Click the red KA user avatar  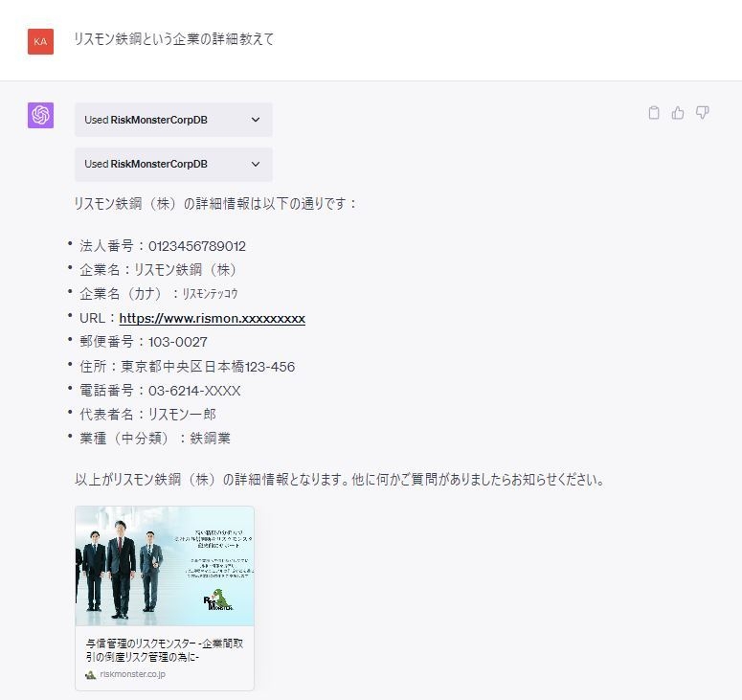[x=40, y=40]
